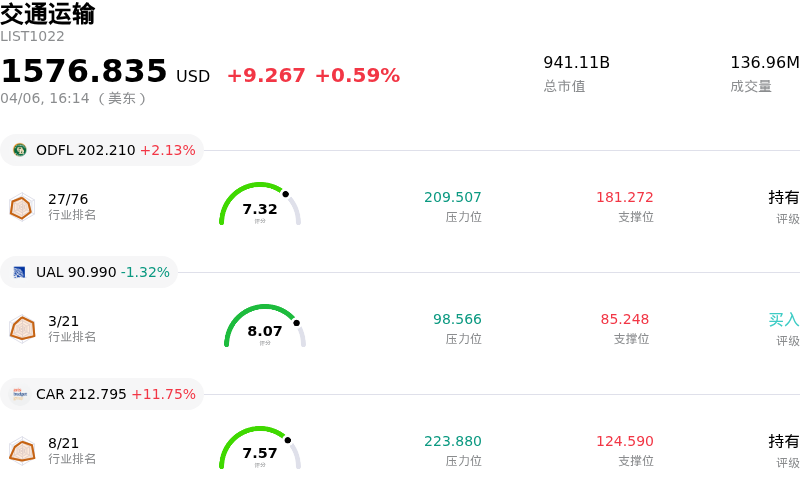Click the UAL airline logo icon

click(x=20, y=272)
